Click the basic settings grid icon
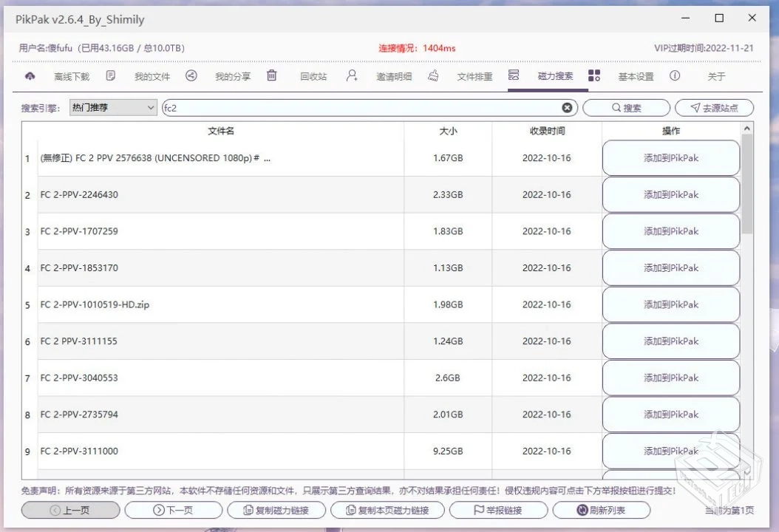 click(x=593, y=76)
